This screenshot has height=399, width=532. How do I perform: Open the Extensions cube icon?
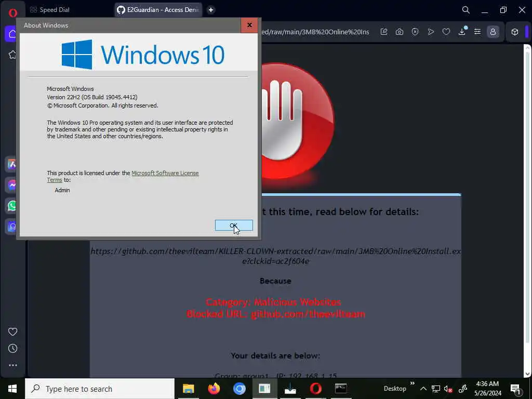515,32
